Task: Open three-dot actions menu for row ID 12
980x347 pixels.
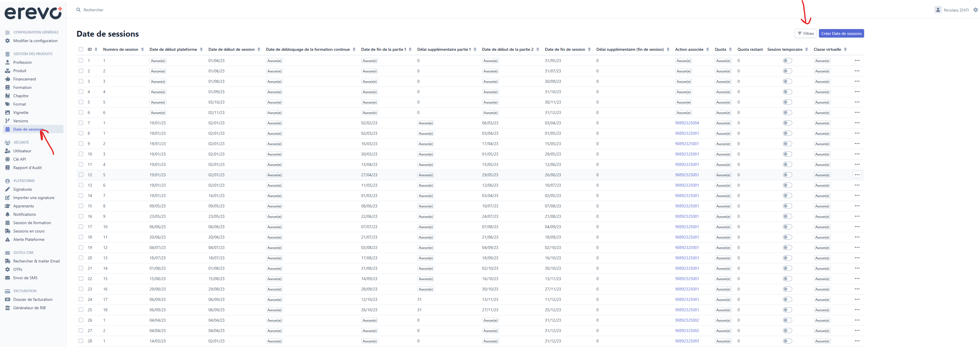Action: coord(857,175)
